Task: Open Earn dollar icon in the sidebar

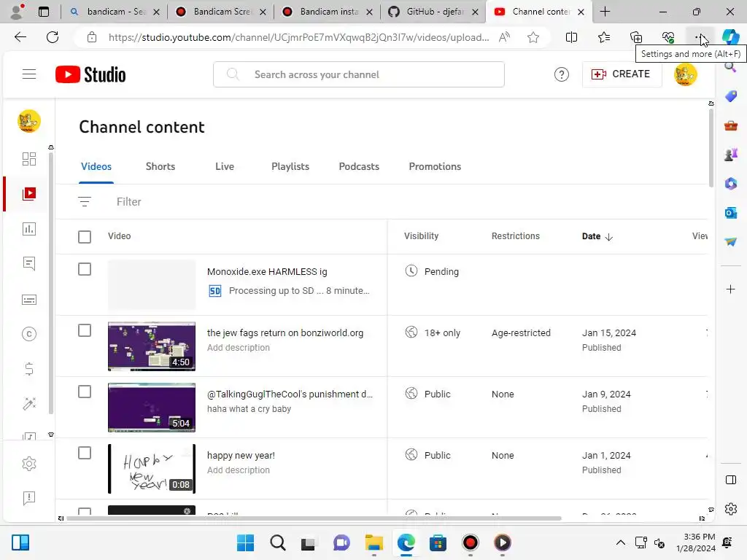Action: tap(29, 369)
